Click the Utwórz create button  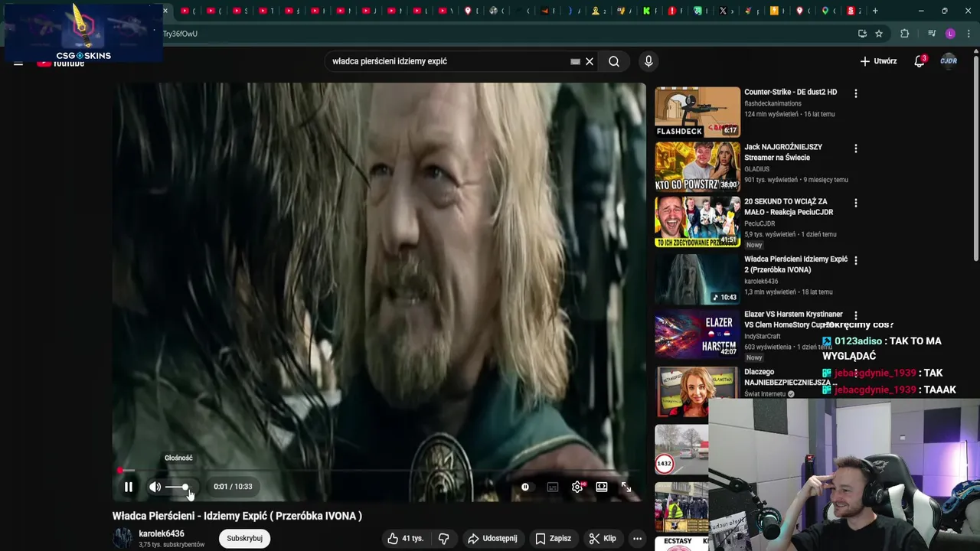tap(878, 61)
